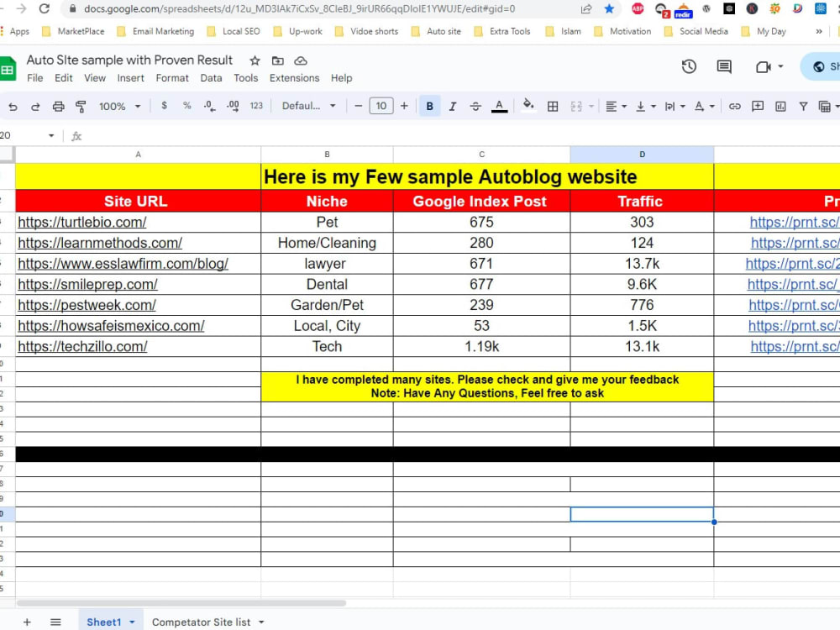Viewport: 840px width, 630px height.
Task: Open the Tools menu
Action: point(246,77)
